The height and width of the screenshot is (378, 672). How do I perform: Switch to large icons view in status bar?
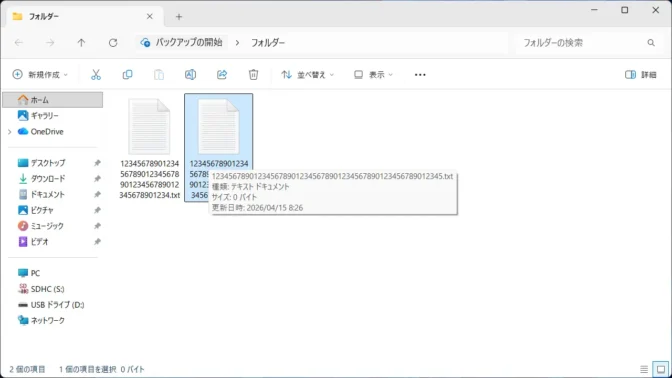661,369
